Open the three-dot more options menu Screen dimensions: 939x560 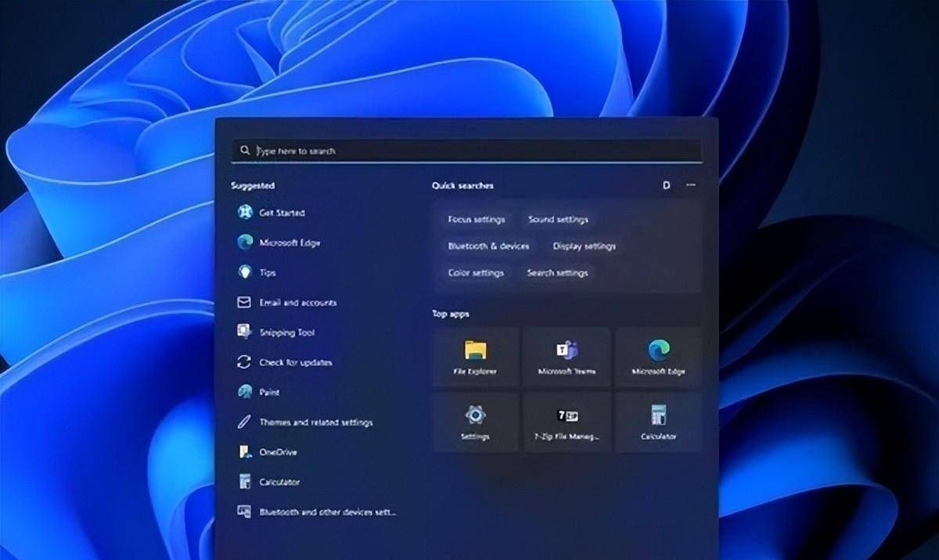point(690,185)
